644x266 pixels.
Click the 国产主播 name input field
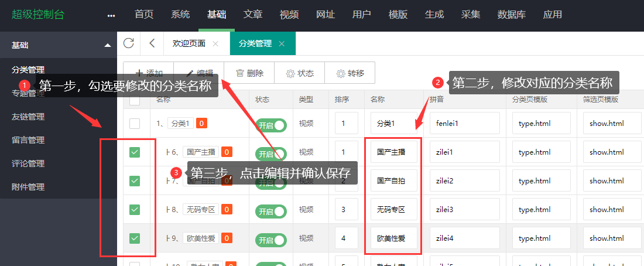[x=394, y=152]
